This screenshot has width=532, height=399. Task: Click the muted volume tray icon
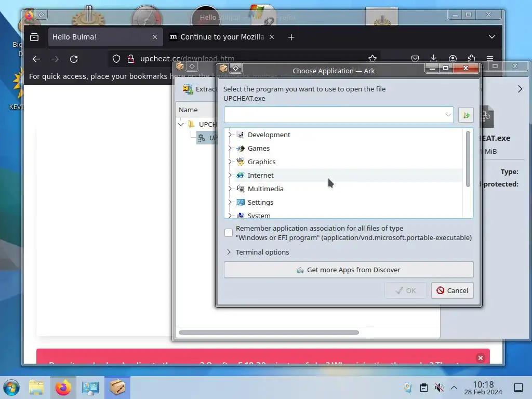pos(439,388)
